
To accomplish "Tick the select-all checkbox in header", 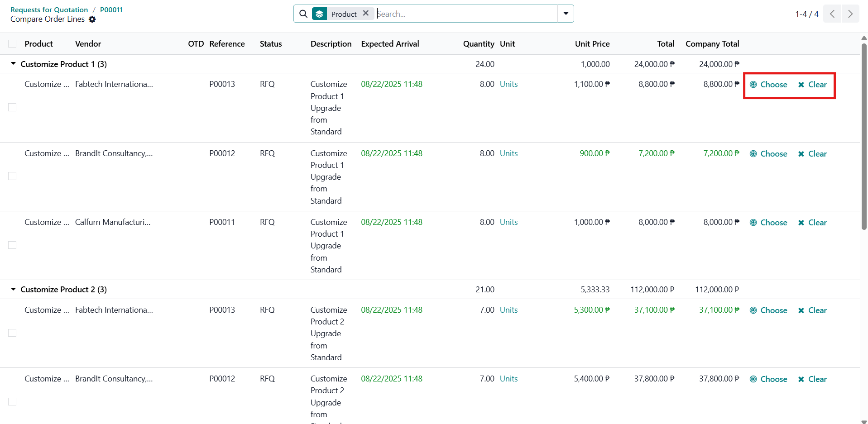I will [12, 44].
